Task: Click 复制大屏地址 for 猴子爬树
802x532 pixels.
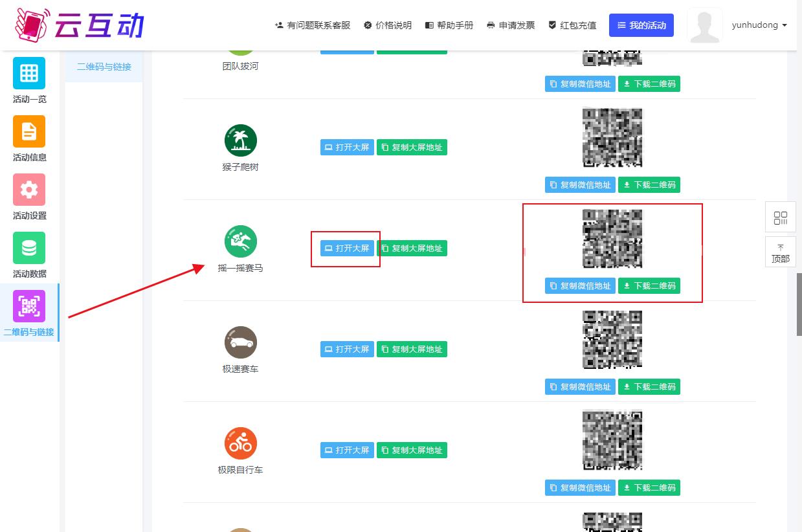Action: point(412,148)
